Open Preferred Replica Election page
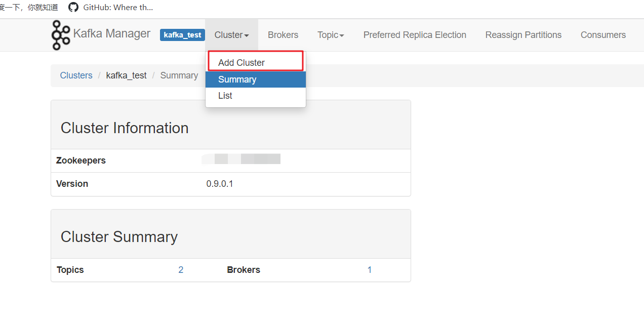Image resolution: width=644 pixels, height=322 pixels. pos(415,35)
